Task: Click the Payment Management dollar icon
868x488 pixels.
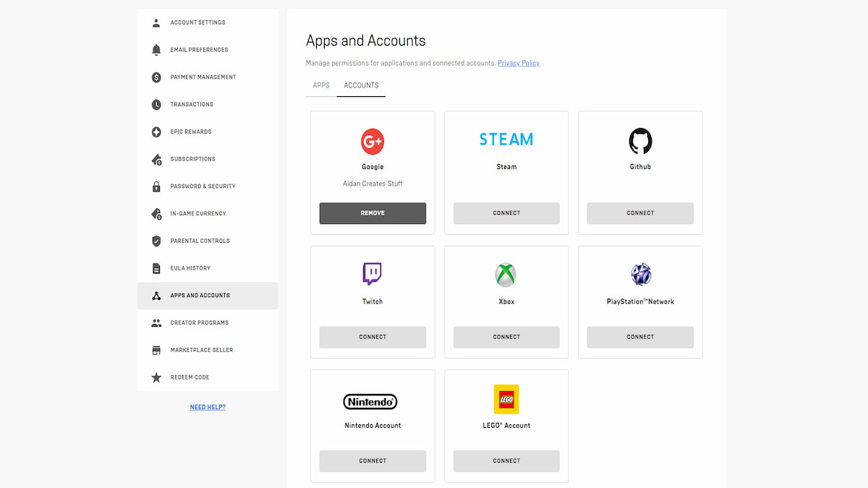Action: click(x=156, y=77)
